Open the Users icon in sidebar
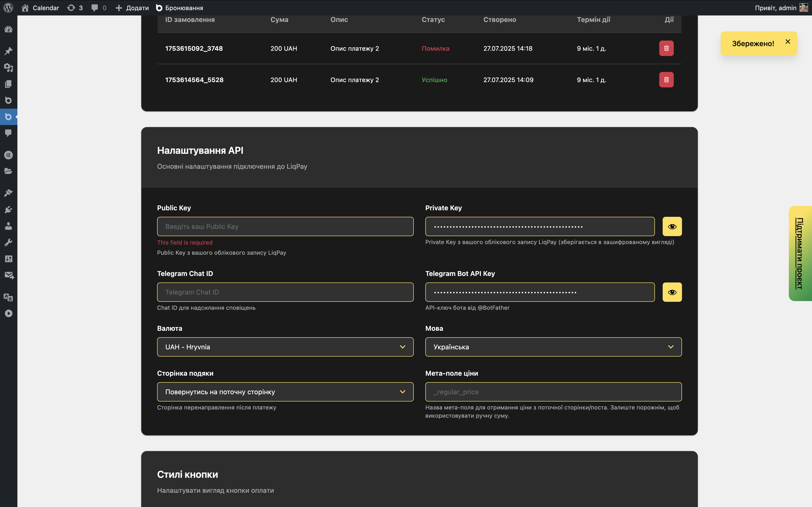Image resolution: width=812 pixels, height=507 pixels. [x=8, y=226]
